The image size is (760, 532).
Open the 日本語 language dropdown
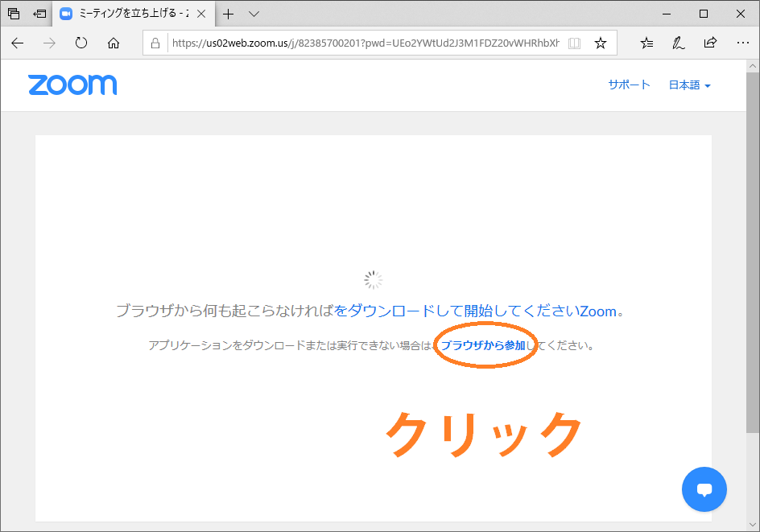689,85
